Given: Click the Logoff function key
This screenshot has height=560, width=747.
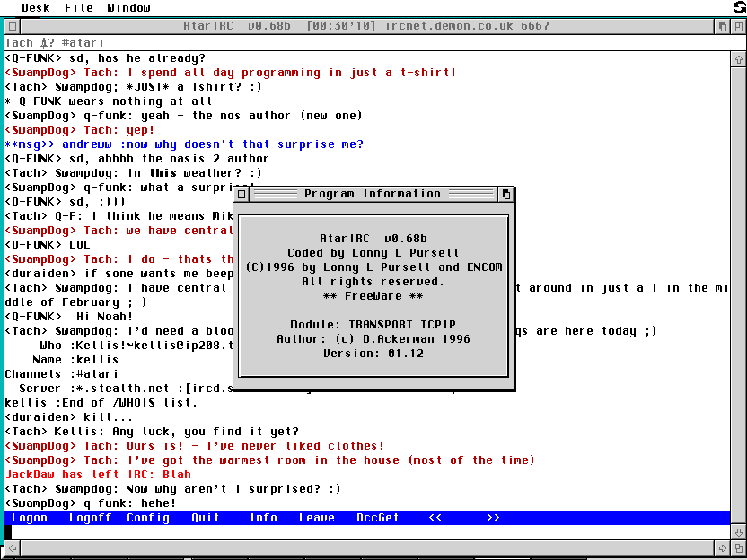Looking at the screenshot, I should 90,518.
